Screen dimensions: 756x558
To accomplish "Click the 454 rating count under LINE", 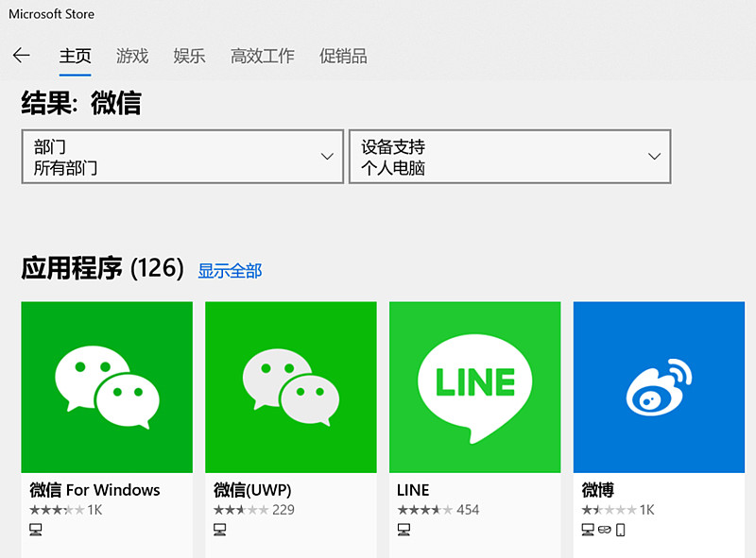I will tap(468, 510).
